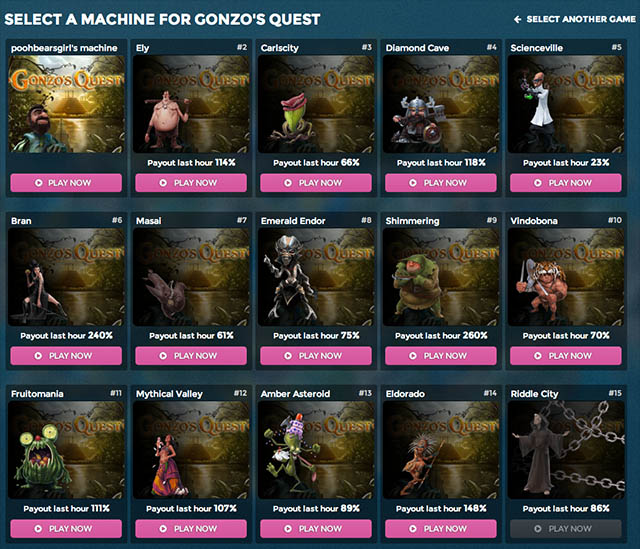640x549 pixels.
Task: Go to Select Another Game link
Action: [x=575, y=19]
